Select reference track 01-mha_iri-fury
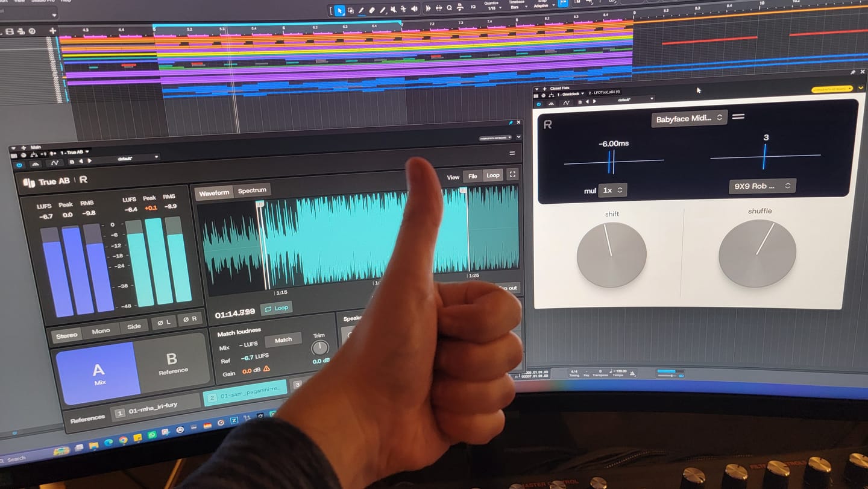The height and width of the screenshot is (489, 868). pos(156,409)
